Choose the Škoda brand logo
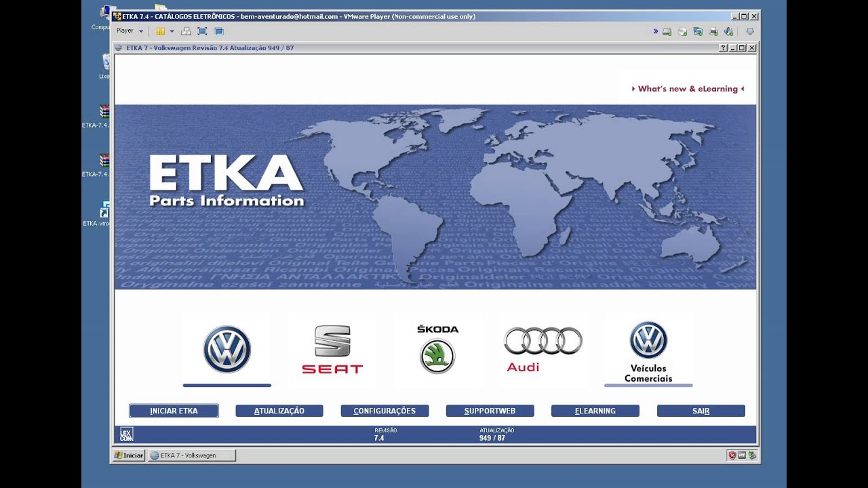 (437, 349)
